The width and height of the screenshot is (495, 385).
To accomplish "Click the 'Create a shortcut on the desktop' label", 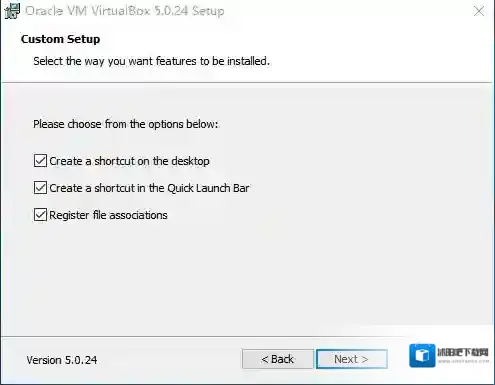I will pyautogui.click(x=129, y=161).
